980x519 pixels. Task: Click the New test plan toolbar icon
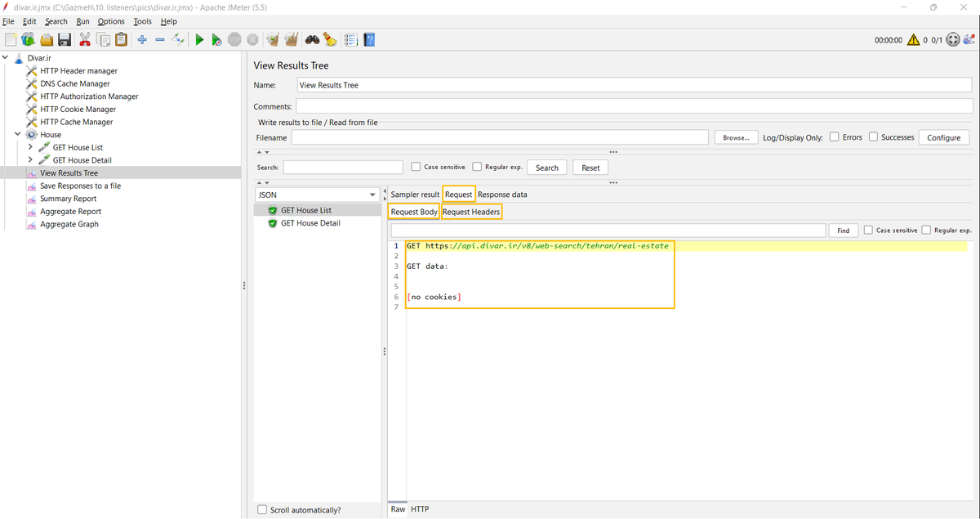tap(10, 39)
